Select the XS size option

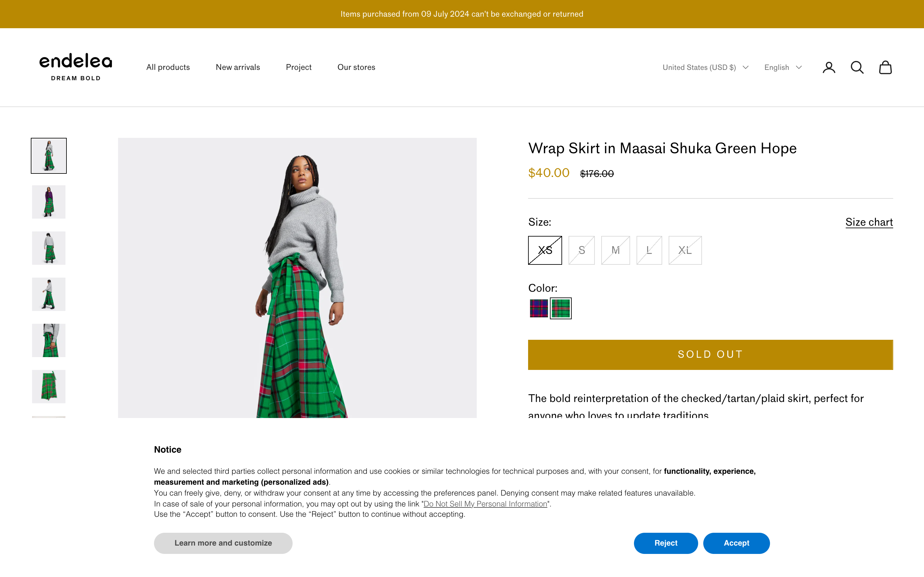(x=545, y=250)
